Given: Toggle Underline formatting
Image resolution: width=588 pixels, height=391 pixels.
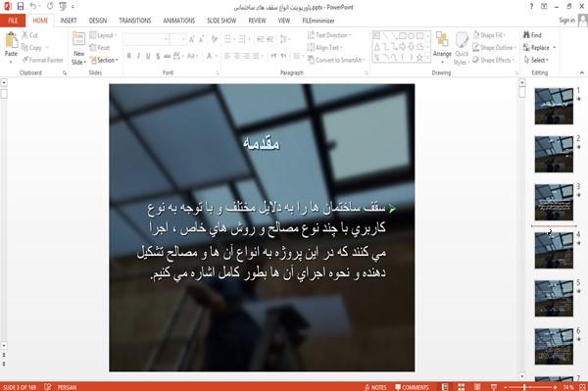Looking at the screenshot, I should coord(148,56).
